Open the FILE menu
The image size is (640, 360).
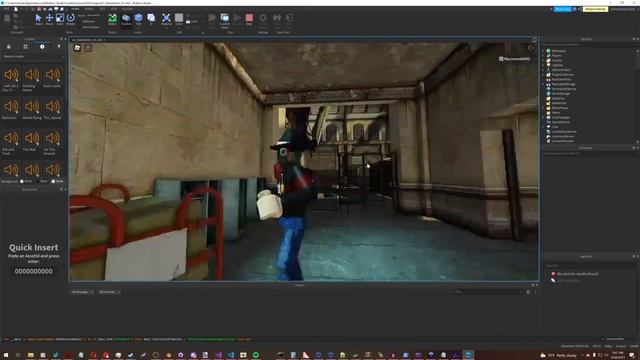point(7,9)
